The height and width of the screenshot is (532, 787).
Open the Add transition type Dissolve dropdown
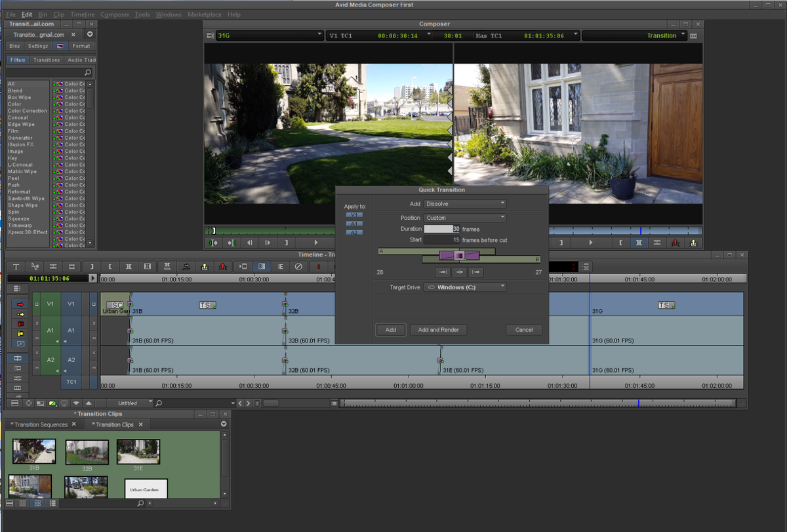tap(465, 203)
